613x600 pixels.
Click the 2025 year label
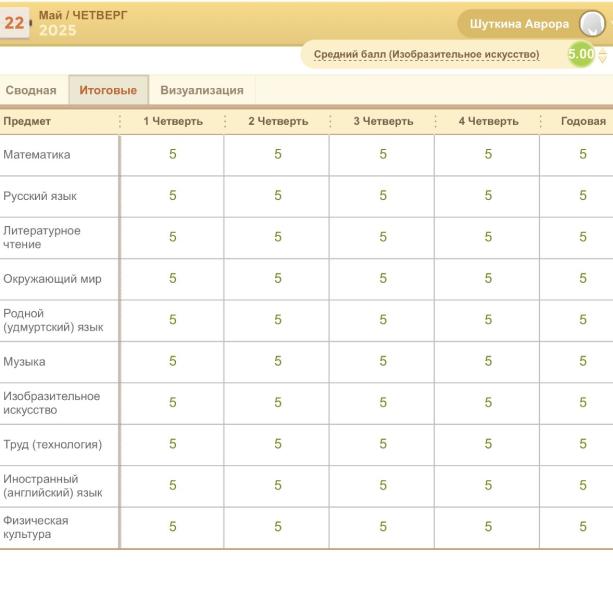point(57,30)
